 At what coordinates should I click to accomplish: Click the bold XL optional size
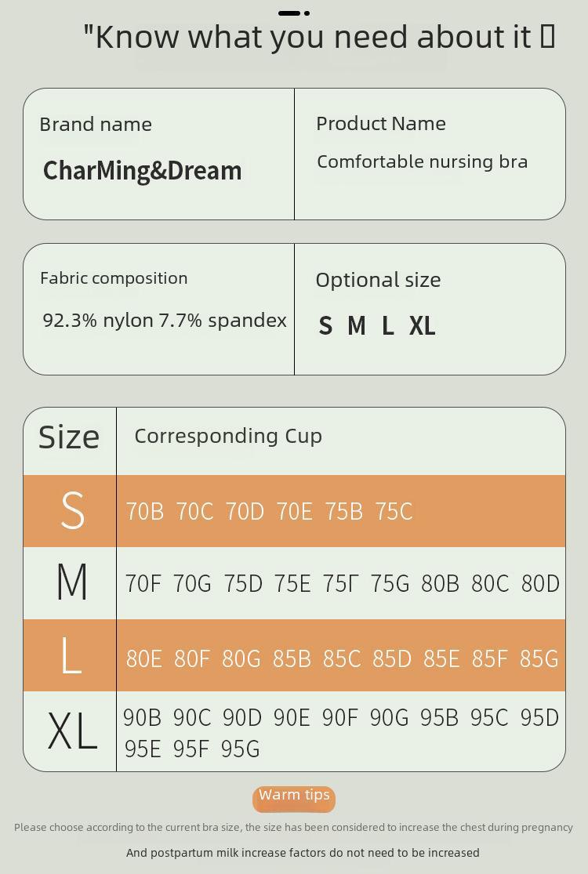[422, 325]
